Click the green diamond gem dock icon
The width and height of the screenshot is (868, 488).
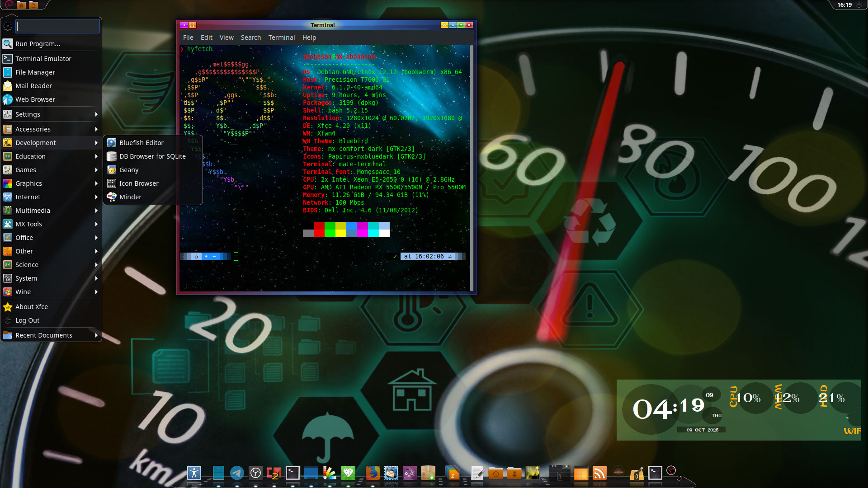(x=348, y=473)
